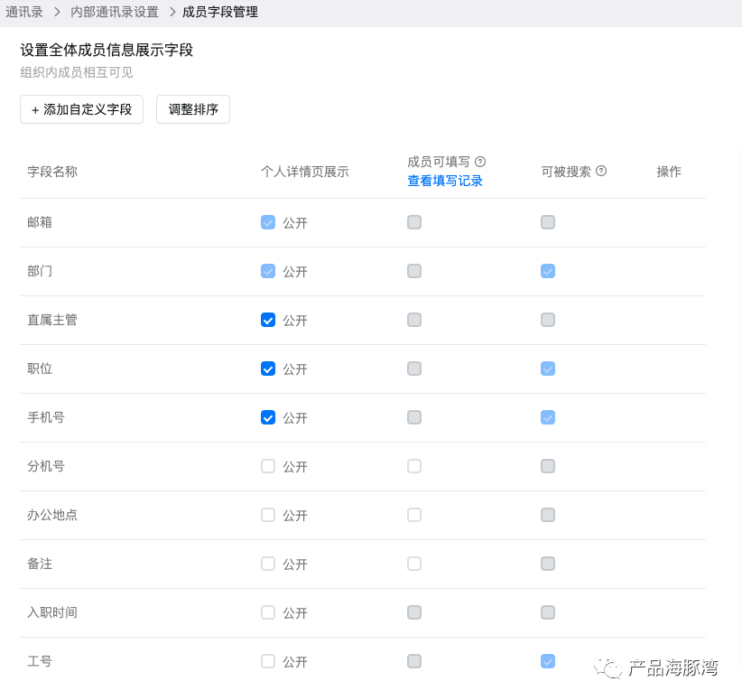Image resolution: width=742 pixels, height=700 pixels.
Task: Go to 内部通讯录设置 breadcrumb
Action: pyautogui.click(x=115, y=12)
